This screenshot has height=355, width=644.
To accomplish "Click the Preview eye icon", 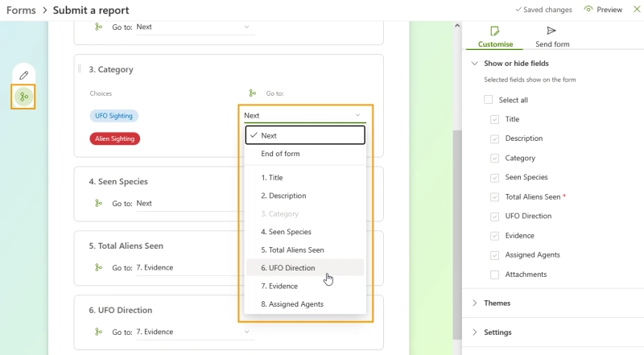I will click(588, 9).
